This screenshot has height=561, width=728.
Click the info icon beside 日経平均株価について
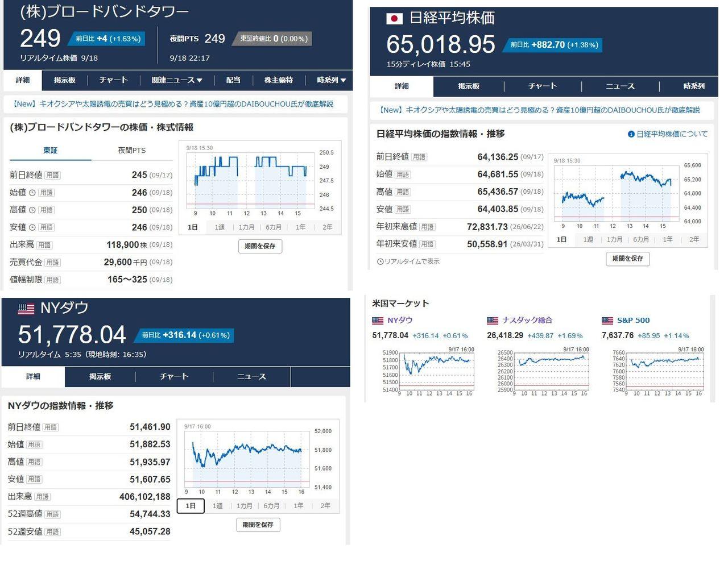(x=631, y=134)
